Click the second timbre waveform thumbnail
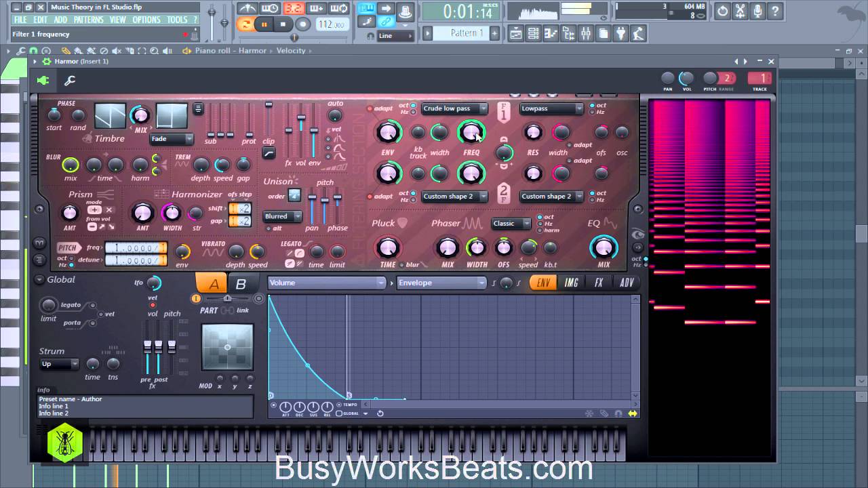Screen dimensions: 868x488 coord(172,116)
